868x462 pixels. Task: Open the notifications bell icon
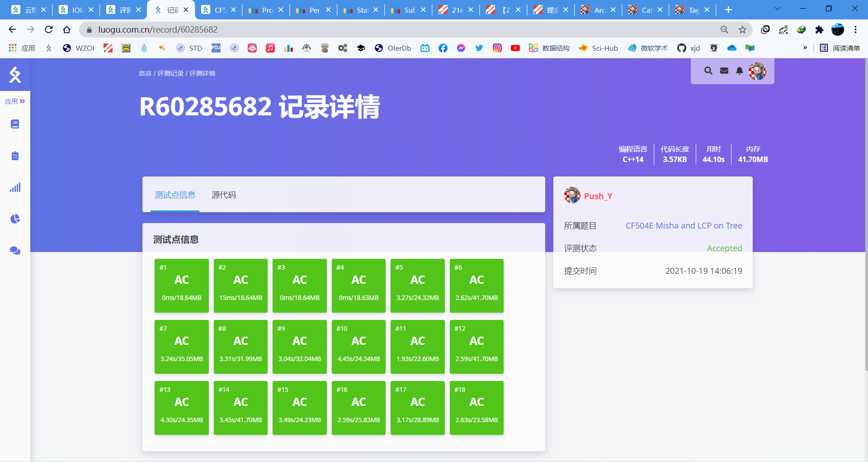[x=740, y=71]
